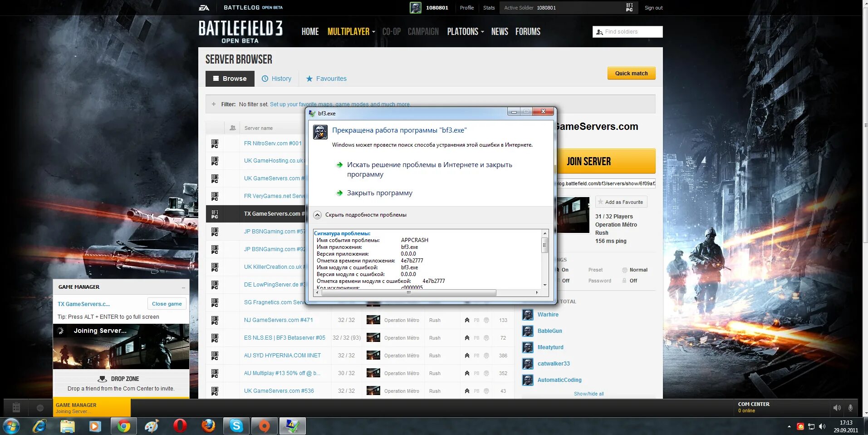This screenshot has width=868, height=435.
Task: Click the horizontal scrollbar in the problem signature box
Action: click(408, 293)
